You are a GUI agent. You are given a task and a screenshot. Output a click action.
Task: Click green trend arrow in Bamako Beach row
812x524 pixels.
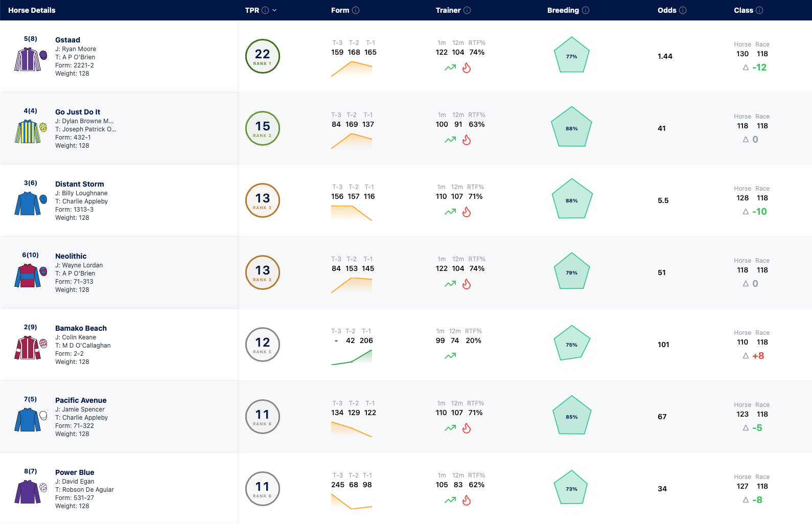(450, 356)
